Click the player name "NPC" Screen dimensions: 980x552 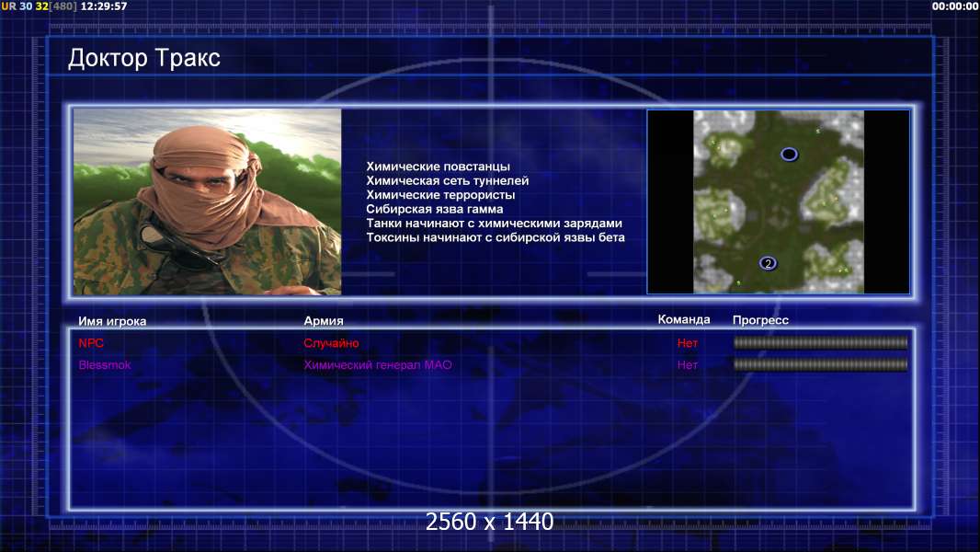pyautogui.click(x=91, y=343)
